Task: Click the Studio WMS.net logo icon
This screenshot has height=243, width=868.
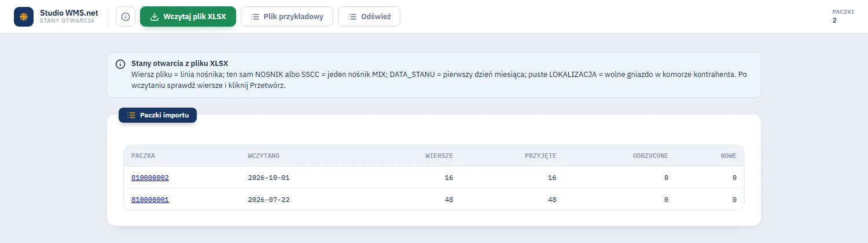Action: (x=24, y=17)
